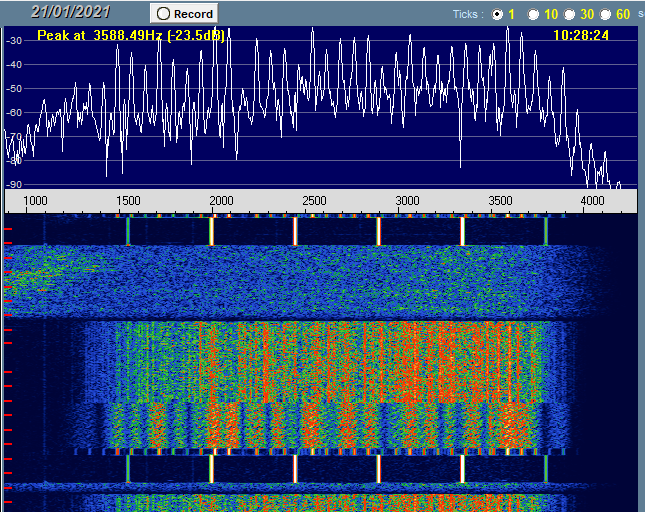The width and height of the screenshot is (645, 512).
Task: Select the 1 second ticks radio option
Action: (498, 15)
